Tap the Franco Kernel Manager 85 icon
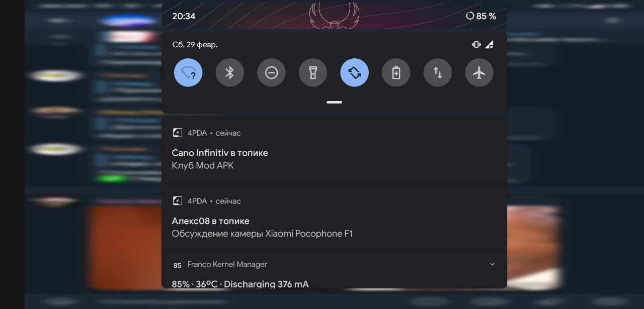This screenshot has height=309, width=644. click(177, 265)
